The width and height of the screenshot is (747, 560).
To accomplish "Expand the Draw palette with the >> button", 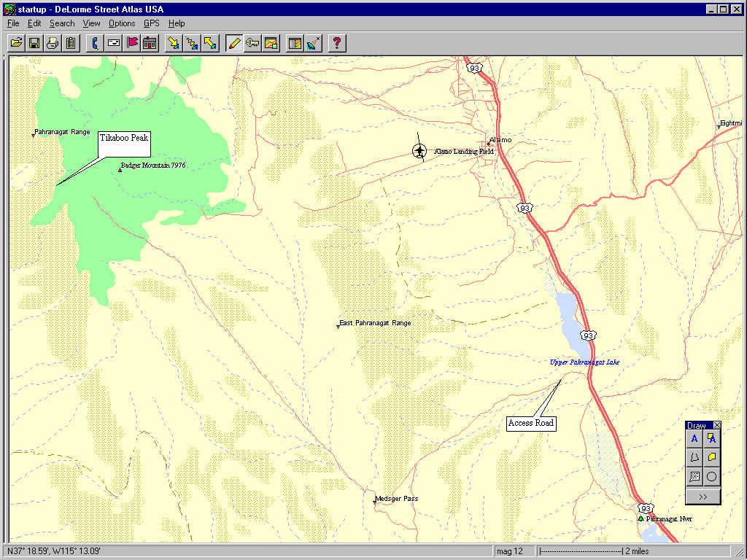I will tap(703, 497).
